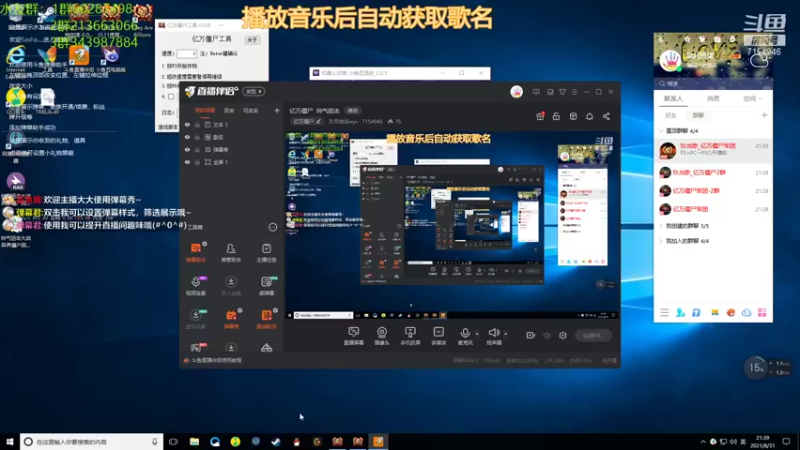Open 读弹幕 tool icon
The width and height of the screenshot is (800, 450).
pos(266,285)
